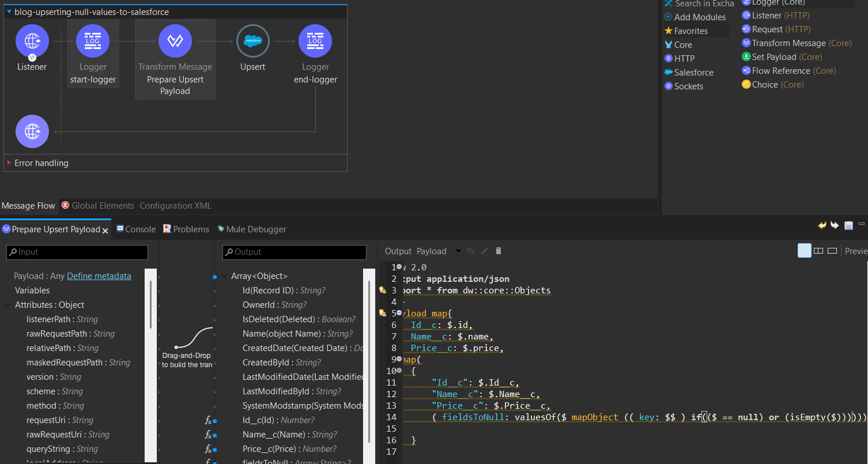
Task: Click the fx icon beside Id__c(Id)
Action: pos(208,420)
